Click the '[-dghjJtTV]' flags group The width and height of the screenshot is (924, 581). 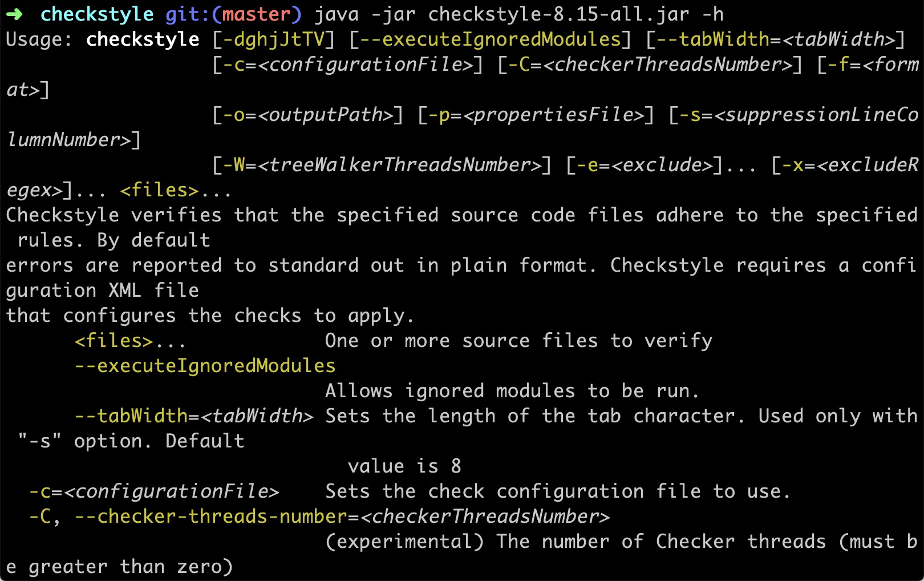click(x=273, y=39)
